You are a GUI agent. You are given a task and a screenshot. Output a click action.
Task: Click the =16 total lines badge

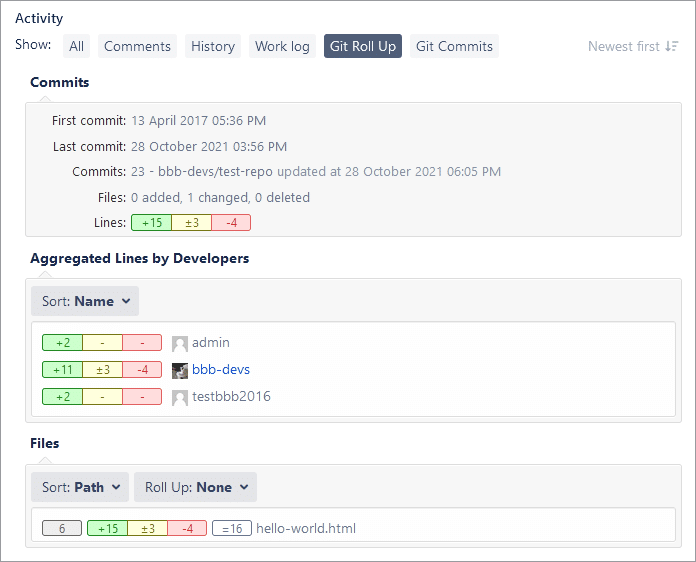[232, 528]
